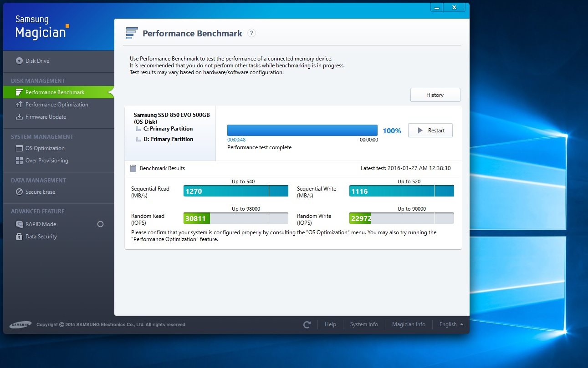588x368 pixels.
Task: Click the Data Security padlock icon
Action: click(19, 237)
